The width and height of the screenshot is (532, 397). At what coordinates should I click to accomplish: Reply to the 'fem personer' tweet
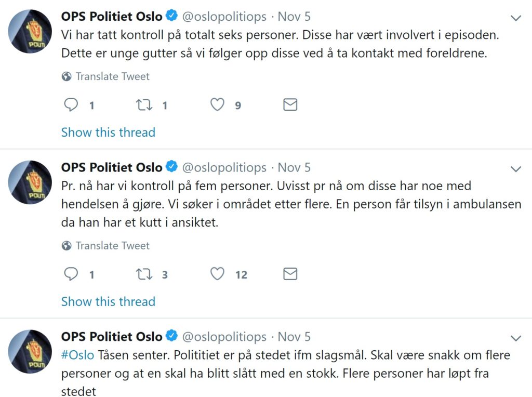point(71,274)
